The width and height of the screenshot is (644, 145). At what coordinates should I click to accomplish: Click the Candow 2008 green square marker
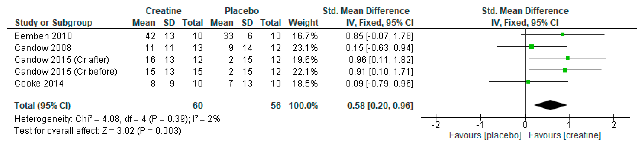531,46
